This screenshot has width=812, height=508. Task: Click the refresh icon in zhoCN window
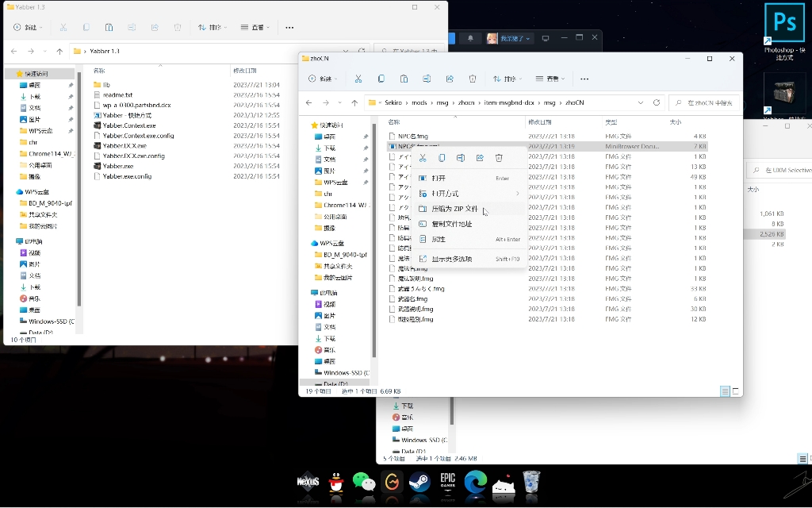[x=656, y=102]
